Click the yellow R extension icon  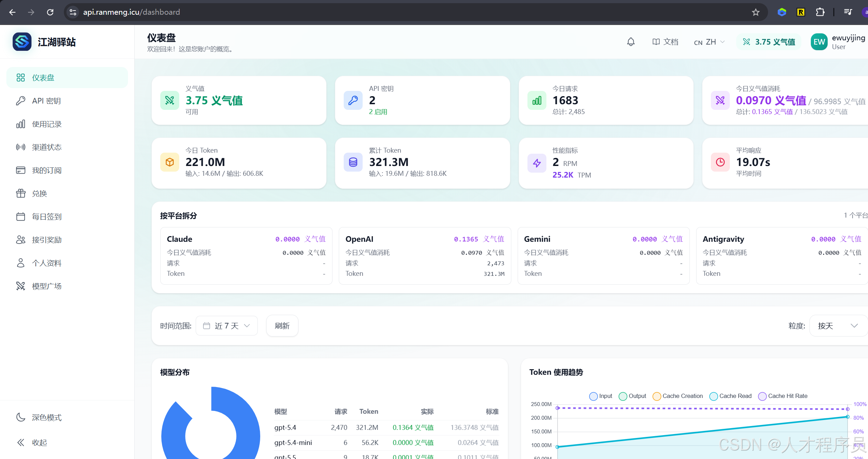pos(801,12)
